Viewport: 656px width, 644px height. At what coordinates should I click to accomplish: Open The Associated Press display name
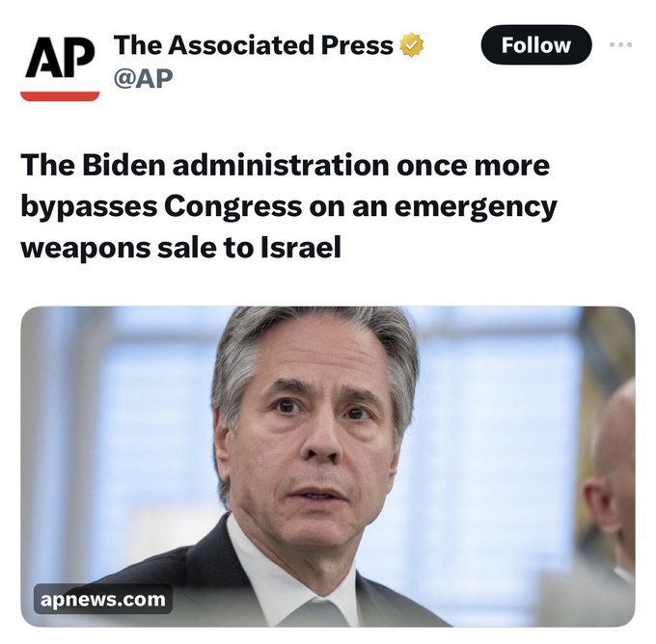click(253, 44)
